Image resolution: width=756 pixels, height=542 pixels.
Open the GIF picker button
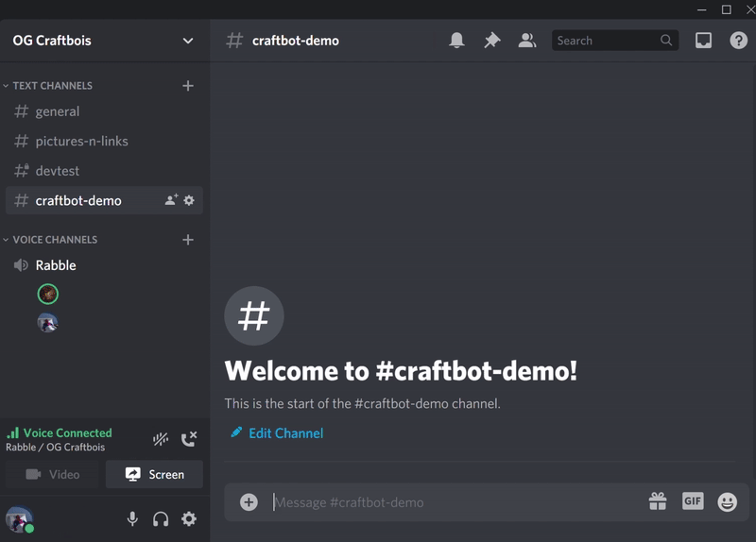(693, 501)
